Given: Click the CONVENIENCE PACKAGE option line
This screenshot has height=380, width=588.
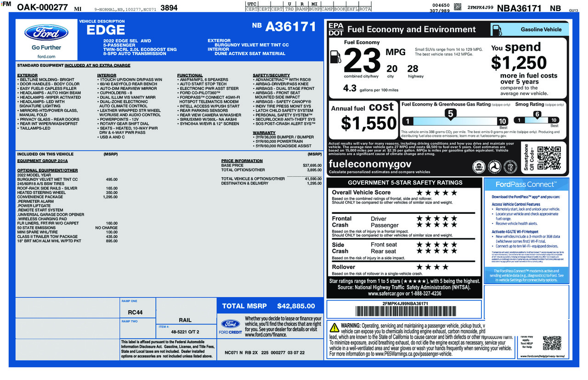Looking at the screenshot, I should [68, 197].
